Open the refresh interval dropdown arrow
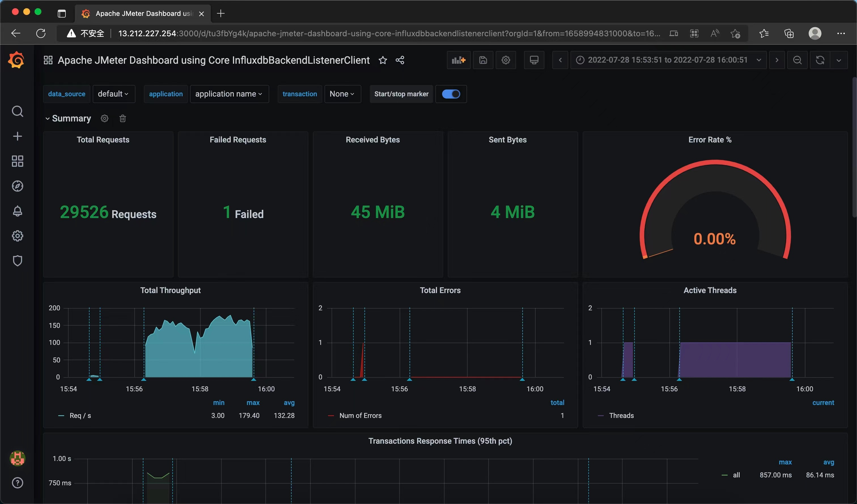857x504 pixels. click(x=839, y=60)
